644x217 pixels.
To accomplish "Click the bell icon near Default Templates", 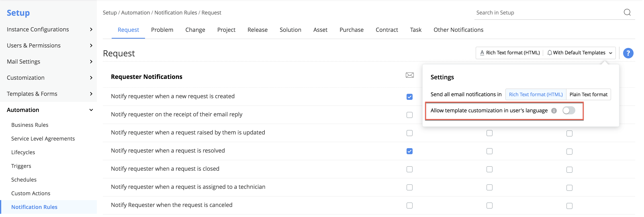I will click(x=550, y=53).
